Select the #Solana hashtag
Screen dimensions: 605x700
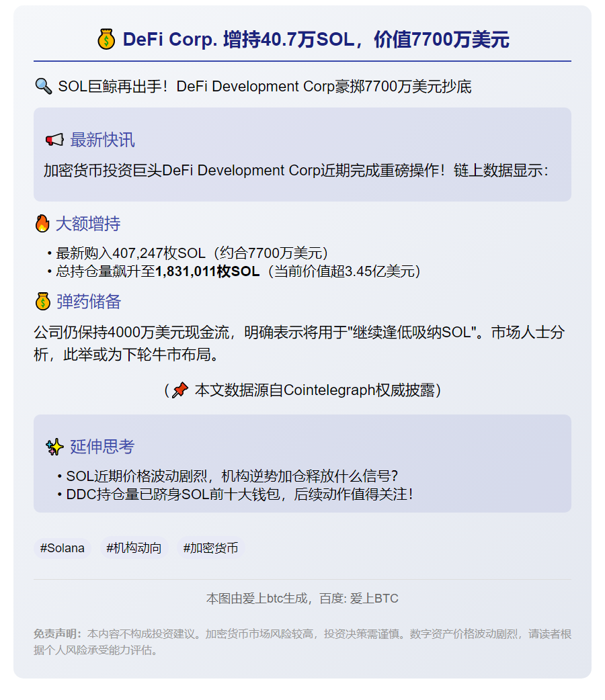click(x=62, y=548)
